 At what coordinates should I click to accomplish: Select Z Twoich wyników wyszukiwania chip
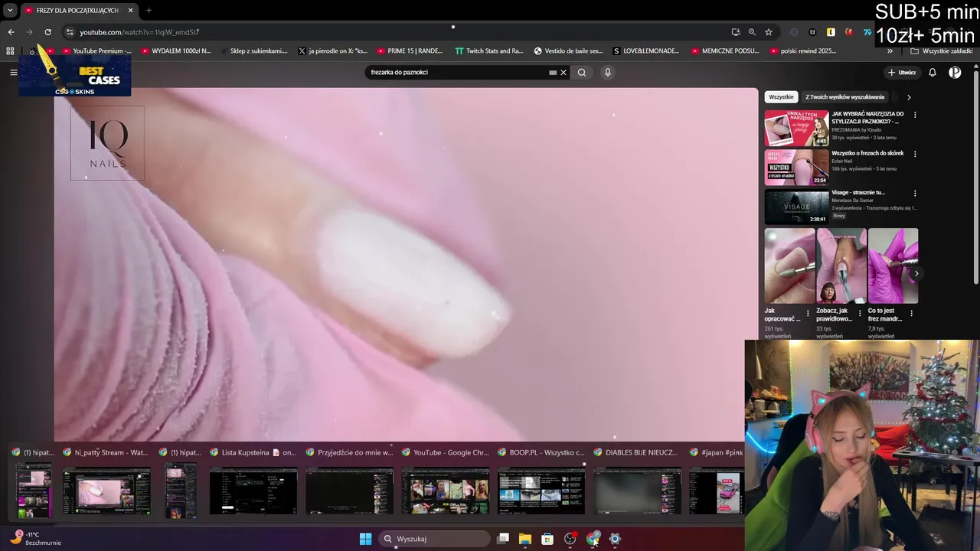(844, 97)
